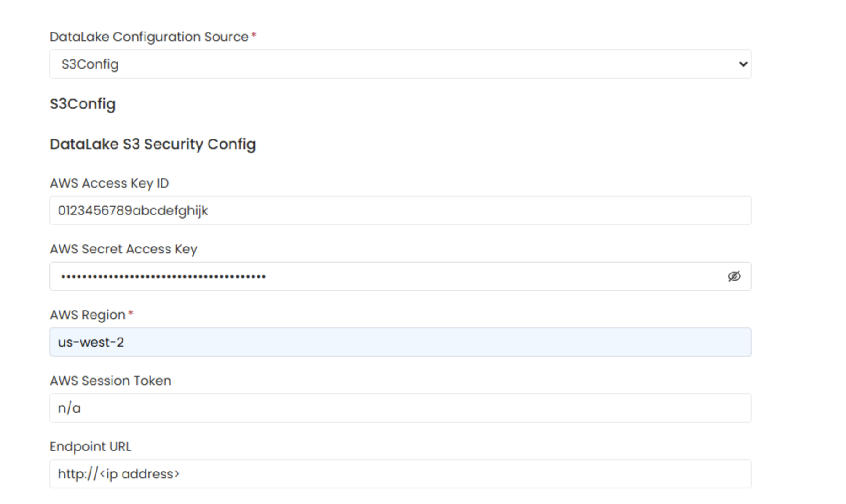
Task: Click the Endpoint URL label
Action: [x=90, y=446]
